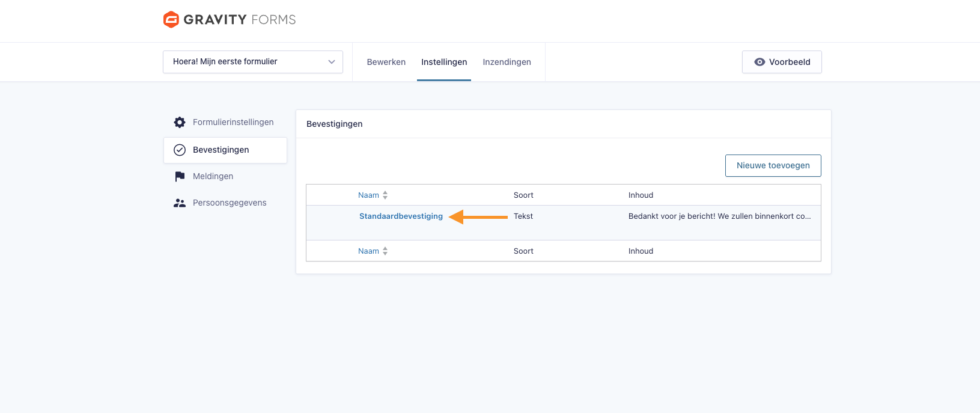Go to the Inzendingen tab

[507, 62]
